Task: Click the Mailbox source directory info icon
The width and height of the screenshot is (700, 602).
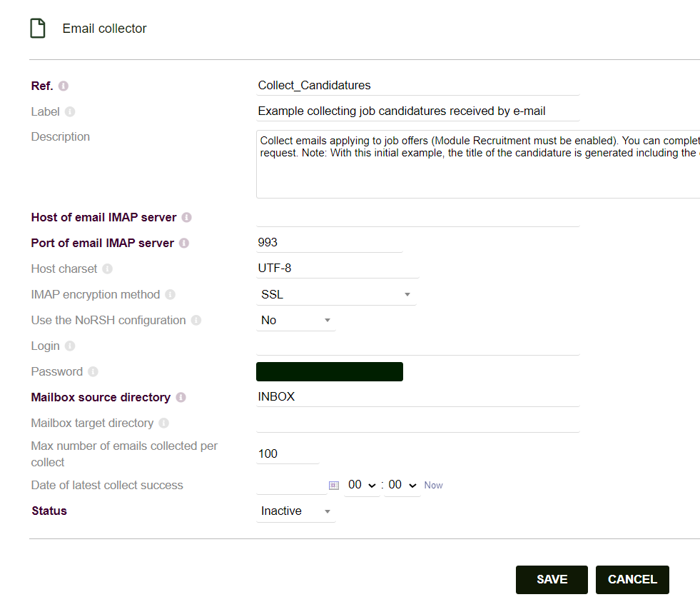Action: 181,398
